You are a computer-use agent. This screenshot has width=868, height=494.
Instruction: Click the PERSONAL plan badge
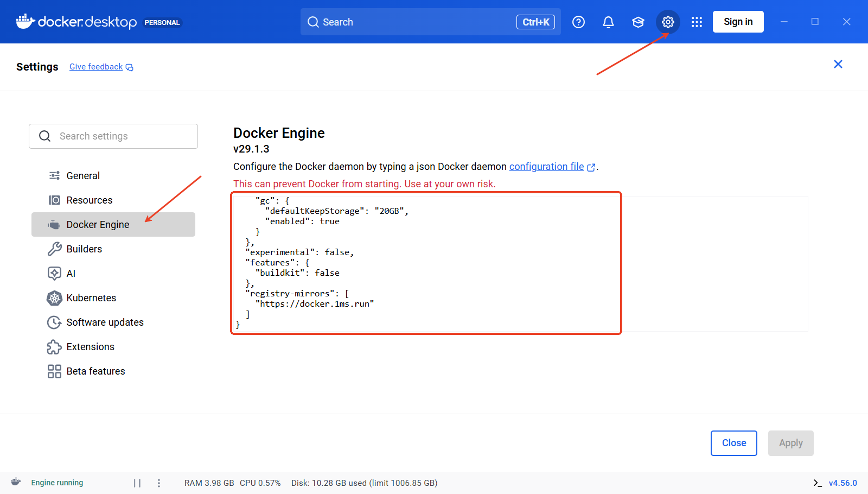pos(162,22)
